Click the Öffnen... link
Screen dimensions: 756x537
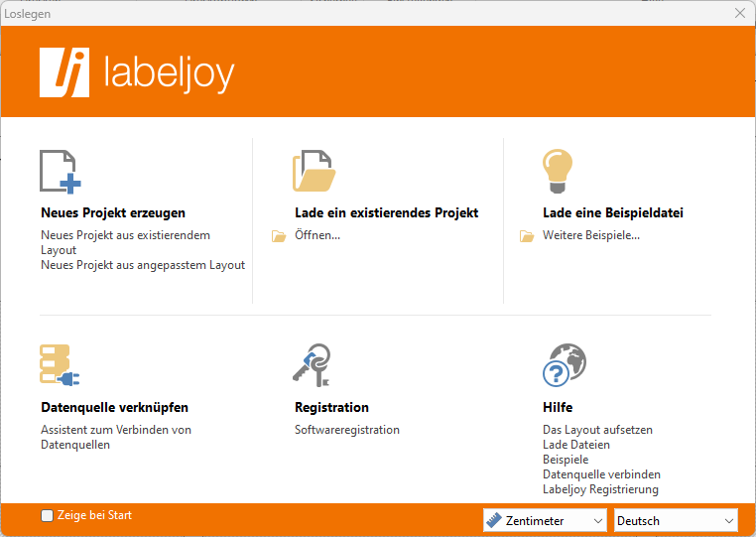coord(317,235)
